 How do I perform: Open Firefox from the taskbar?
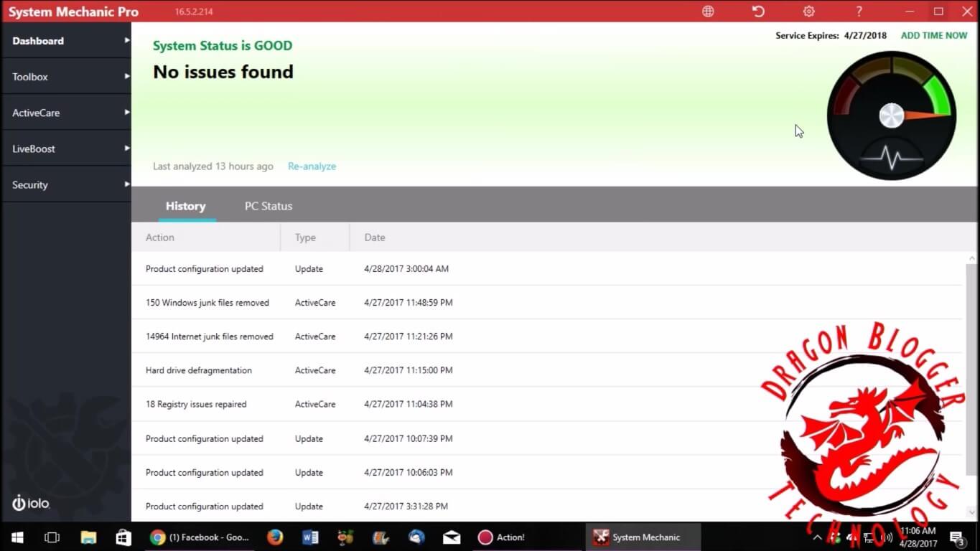(x=274, y=537)
